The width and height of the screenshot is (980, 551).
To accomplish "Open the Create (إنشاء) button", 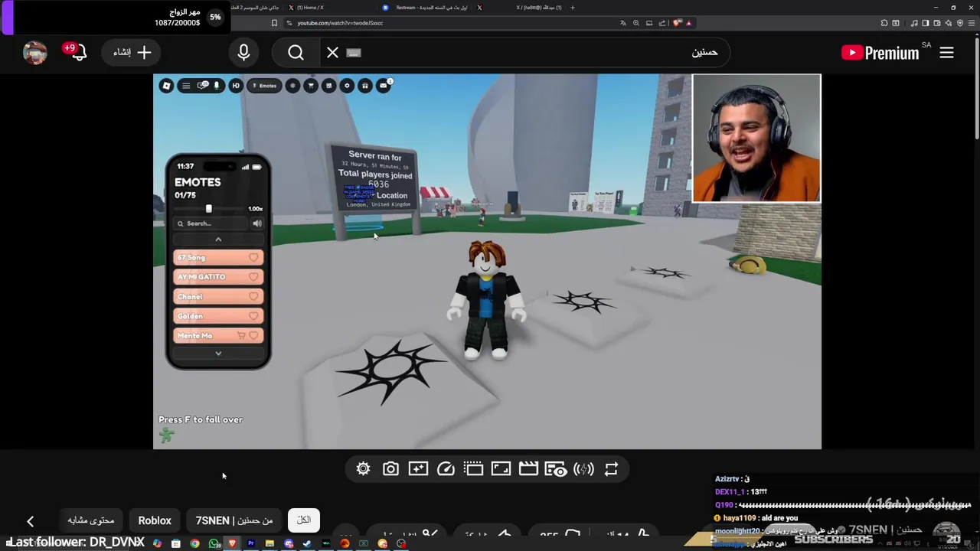I will 132,53.
